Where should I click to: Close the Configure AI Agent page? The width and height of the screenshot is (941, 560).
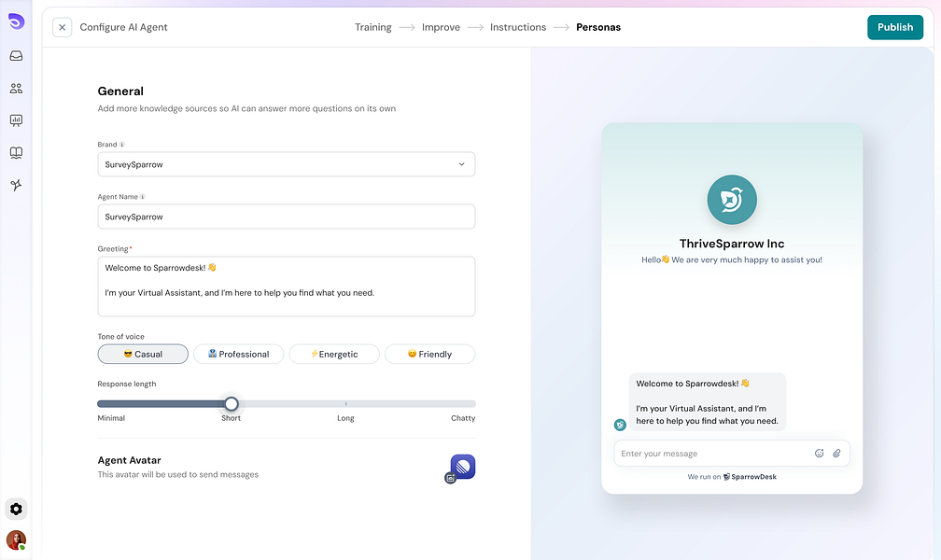(62, 27)
